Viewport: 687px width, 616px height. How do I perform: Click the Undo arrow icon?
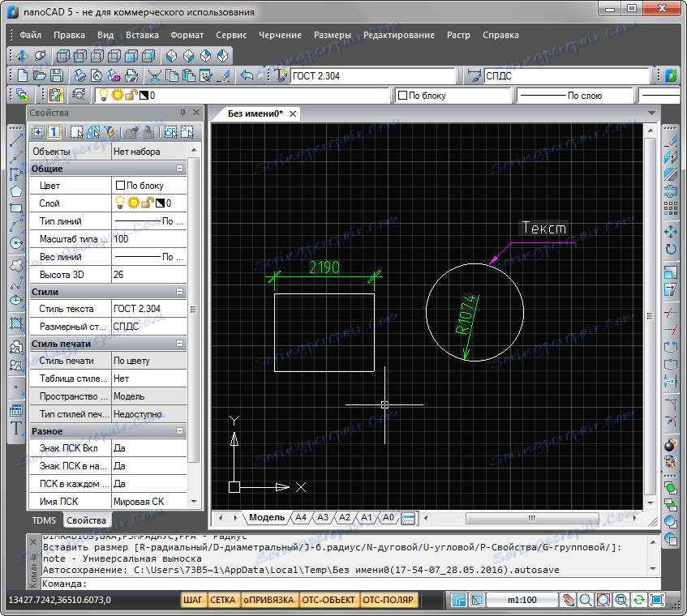coord(247,75)
